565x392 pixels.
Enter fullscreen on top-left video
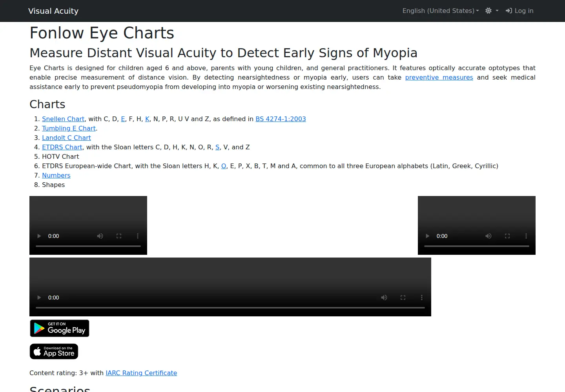pos(119,236)
